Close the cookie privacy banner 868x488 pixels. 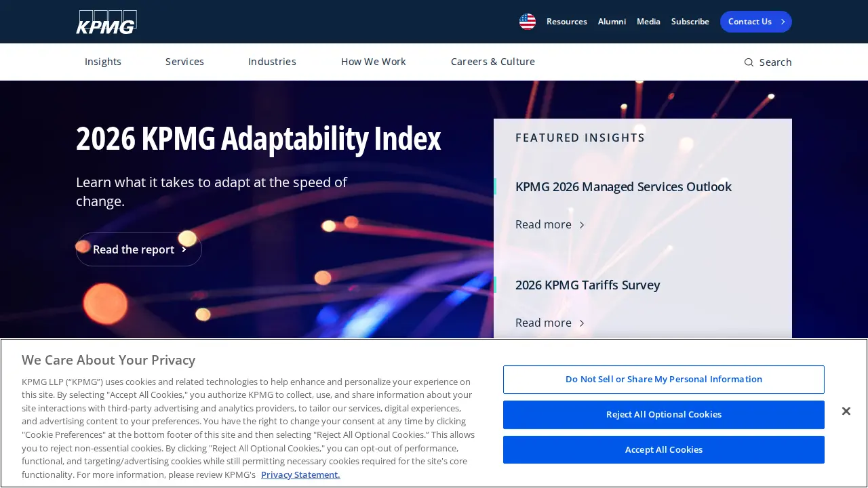[x=846, y=411]
